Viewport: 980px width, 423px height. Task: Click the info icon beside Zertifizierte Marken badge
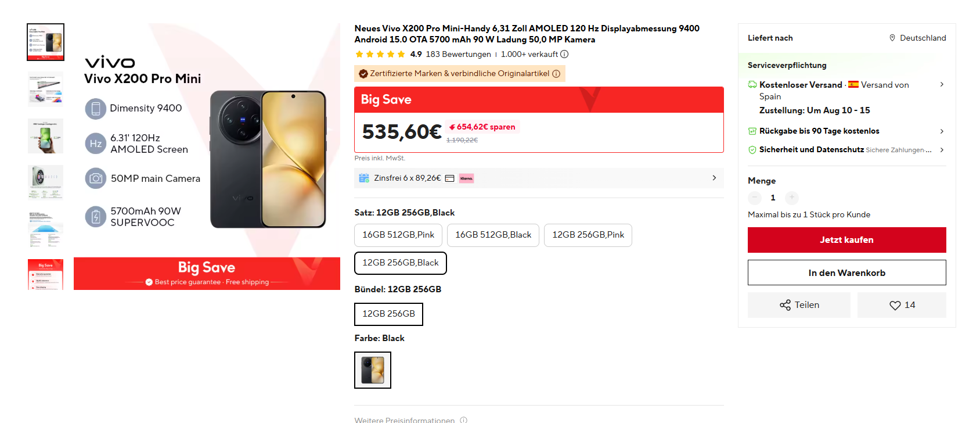coord(556,74)
